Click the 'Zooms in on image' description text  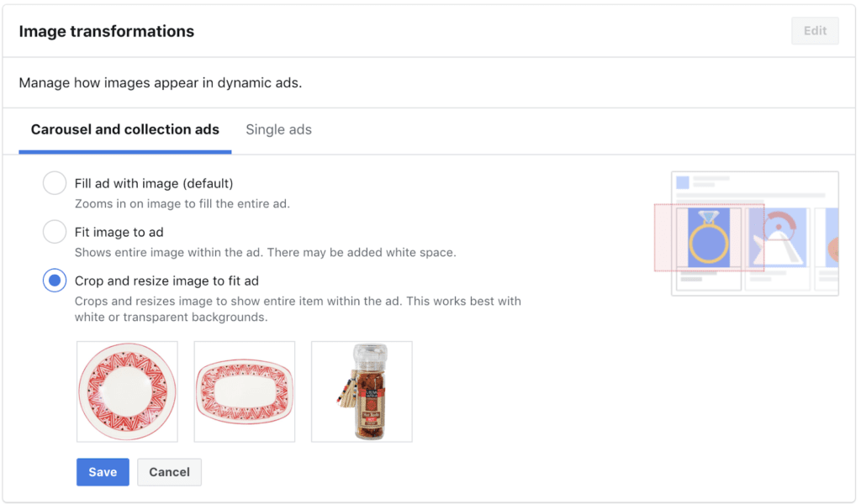click(x=182, y=204)
